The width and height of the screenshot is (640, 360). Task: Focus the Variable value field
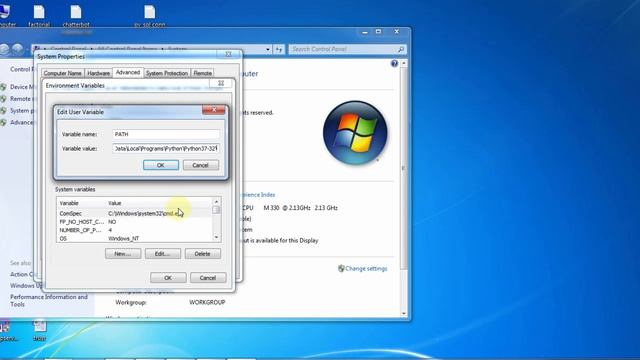tap(166, 149)
